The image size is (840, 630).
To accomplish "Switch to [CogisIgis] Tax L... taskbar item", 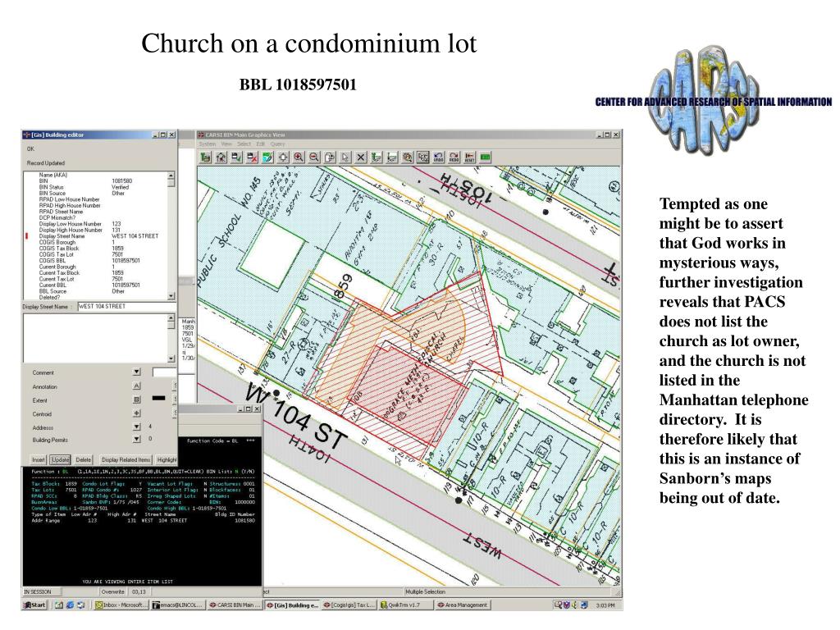I will (349, 605).
